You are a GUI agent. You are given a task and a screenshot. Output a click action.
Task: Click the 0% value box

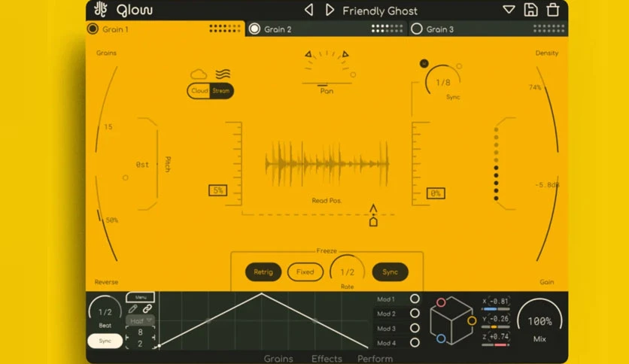tap(436, 193)
